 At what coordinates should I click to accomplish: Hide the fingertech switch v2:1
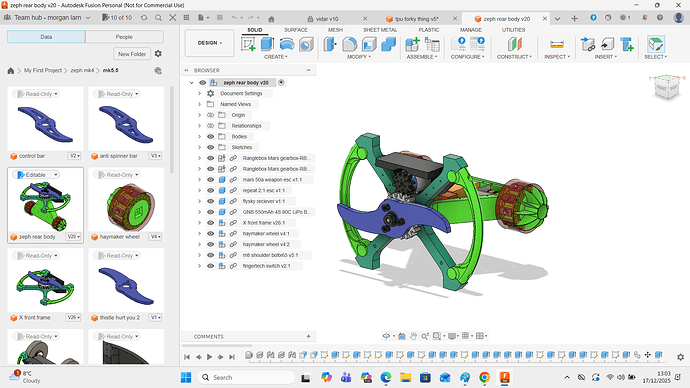tap(210, 266)
